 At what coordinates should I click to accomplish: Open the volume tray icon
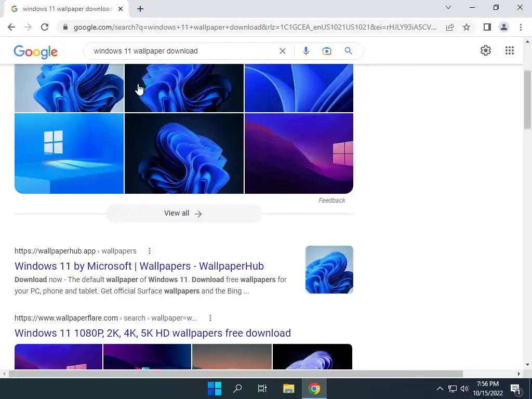pyautogui.click(x=464, y=389)
